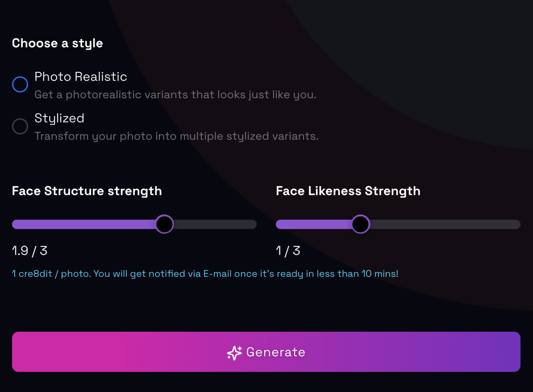Click the "1.9 / 3" value readout

(x=29, y=251)
